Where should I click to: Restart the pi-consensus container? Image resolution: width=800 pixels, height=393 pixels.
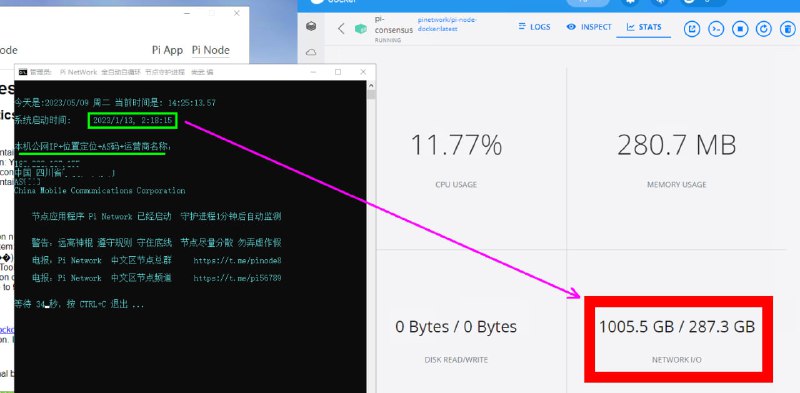tap(763, 29)
